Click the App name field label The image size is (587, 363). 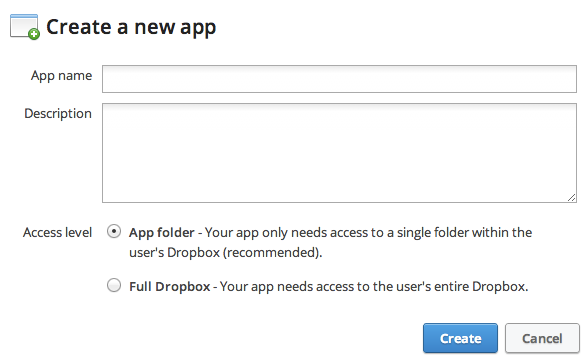coord(61,76)
